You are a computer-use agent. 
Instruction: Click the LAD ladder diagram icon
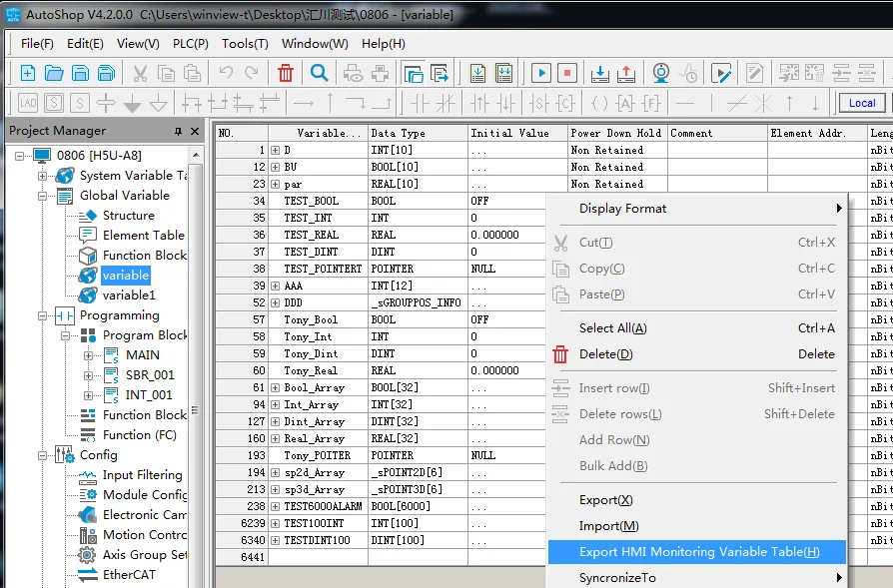(x=27, y=103)
